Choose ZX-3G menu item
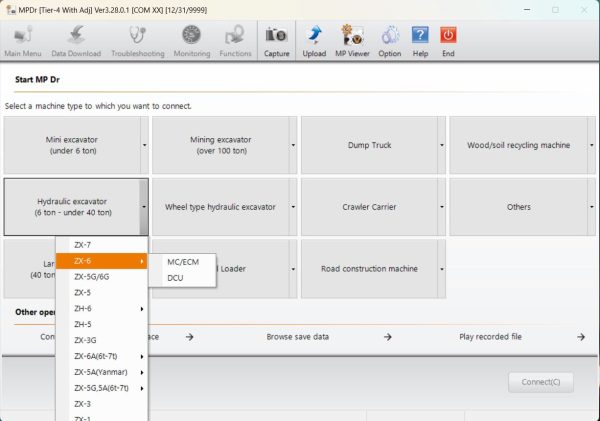The height and width of the screenshot is (421, 600). click(x=102, y=340)
